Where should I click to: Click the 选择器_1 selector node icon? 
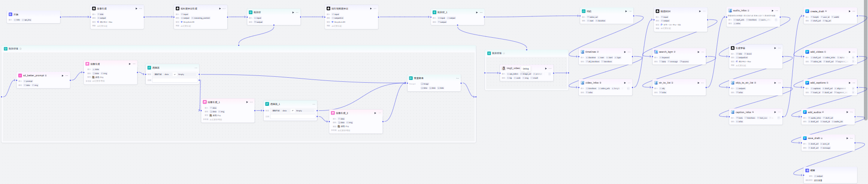(267, 104)
